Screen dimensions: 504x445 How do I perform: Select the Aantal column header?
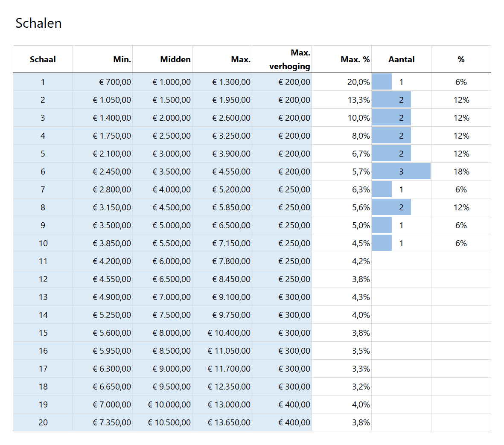tap(401, 59)
